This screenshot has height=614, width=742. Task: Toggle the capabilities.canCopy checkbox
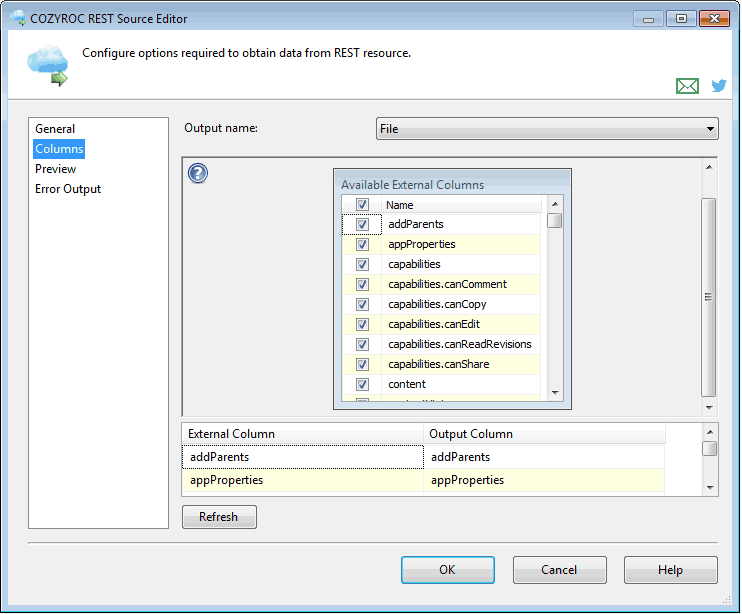(362, 304)
